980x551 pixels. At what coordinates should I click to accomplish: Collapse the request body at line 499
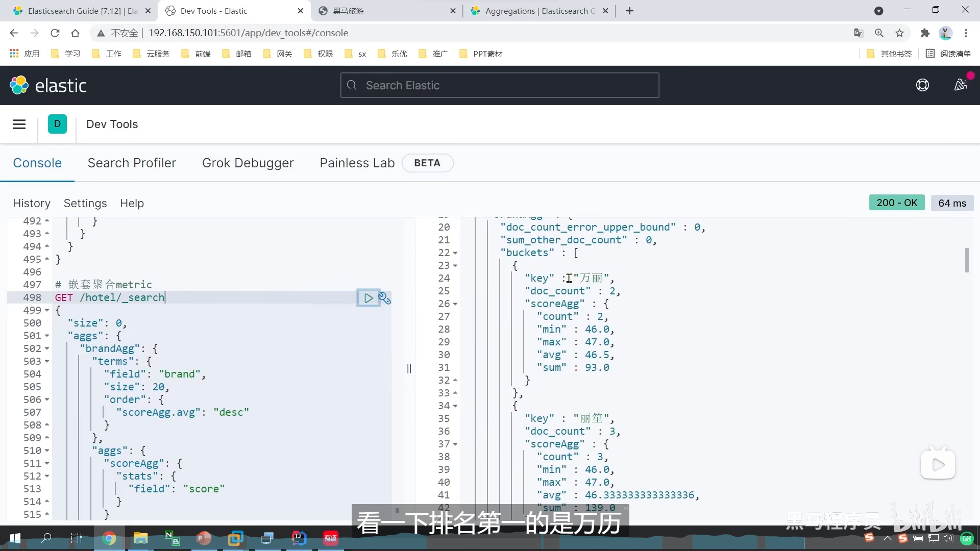pos(47,310)
